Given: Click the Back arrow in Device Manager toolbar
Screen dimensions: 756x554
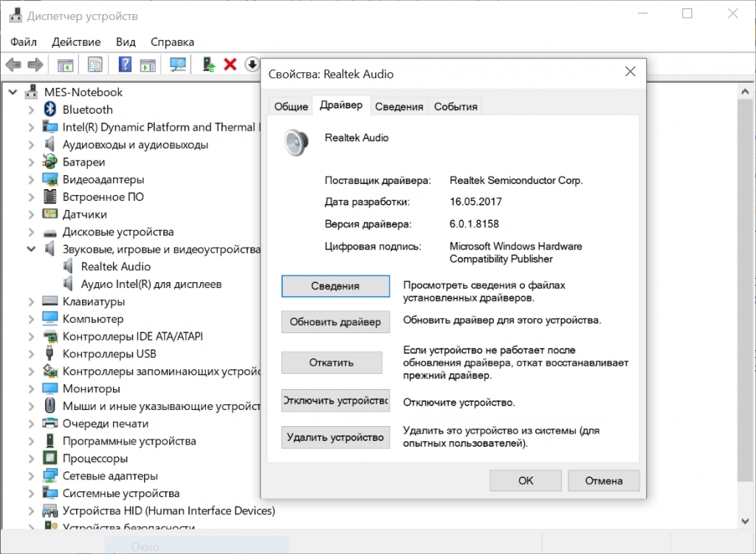Looking at the screenshot, I should 13,64.
